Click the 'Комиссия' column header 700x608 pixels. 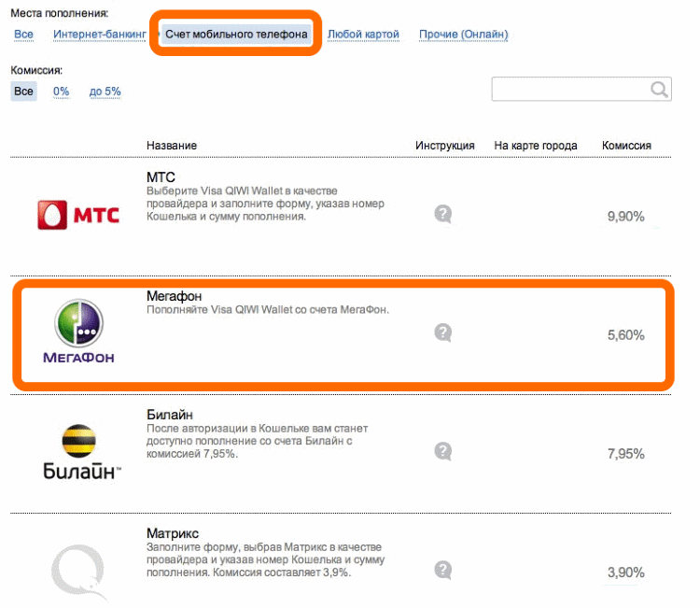coord(626,146)
